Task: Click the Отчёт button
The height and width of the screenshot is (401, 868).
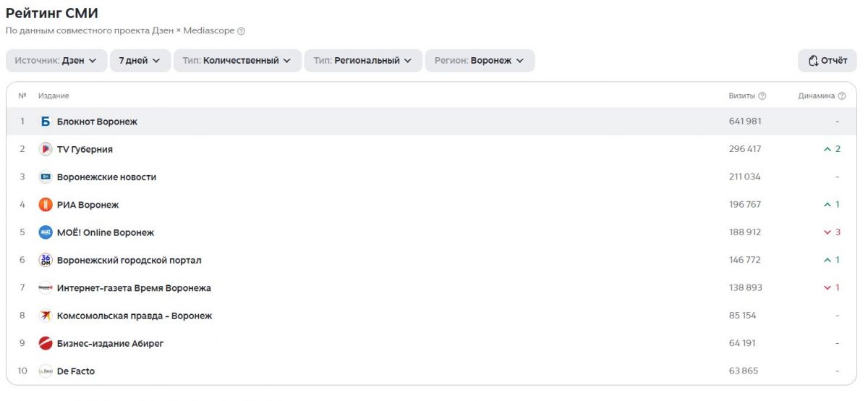Action: 827,61
